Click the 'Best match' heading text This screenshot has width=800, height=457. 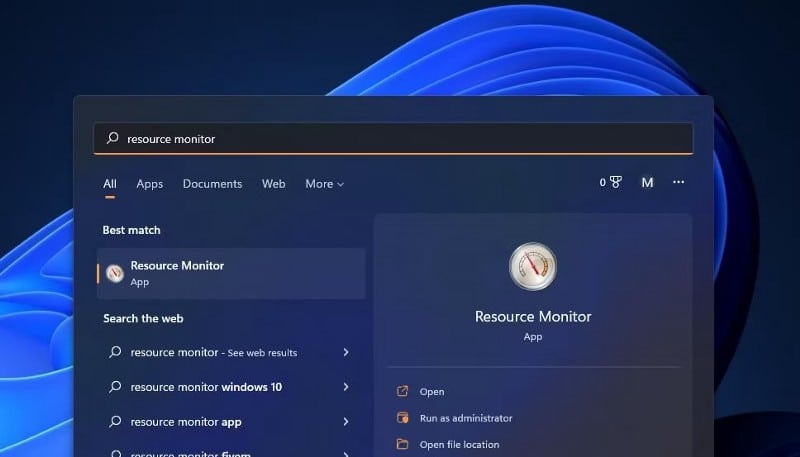click(132, 230)
